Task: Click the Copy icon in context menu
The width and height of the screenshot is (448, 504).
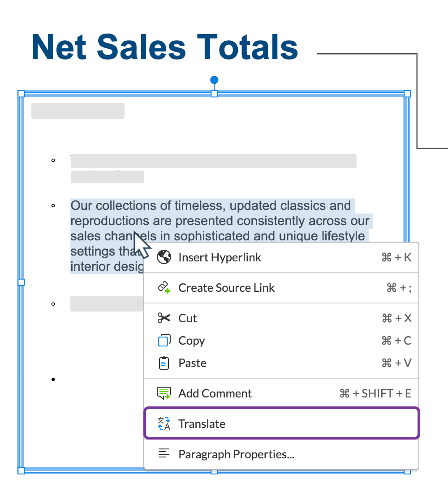Action: pos(164,341)
